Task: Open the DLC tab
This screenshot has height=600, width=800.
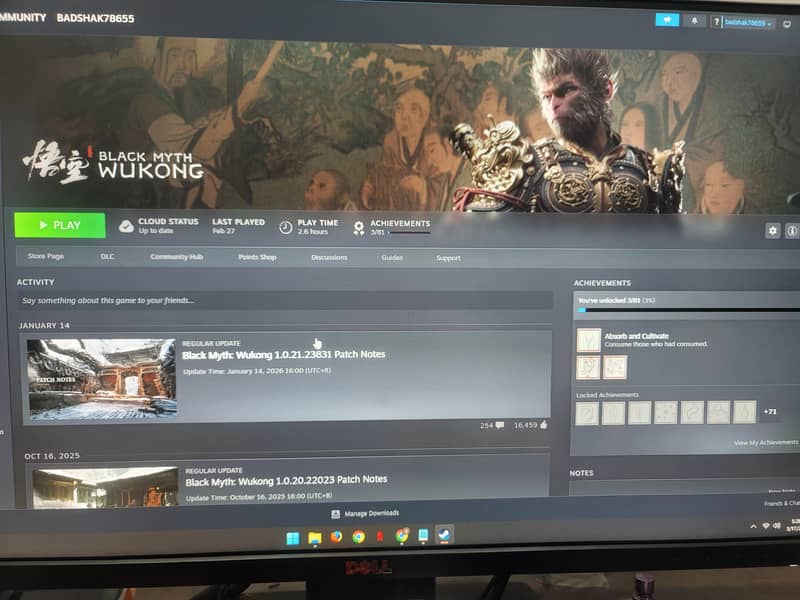Action: (107, 257)
